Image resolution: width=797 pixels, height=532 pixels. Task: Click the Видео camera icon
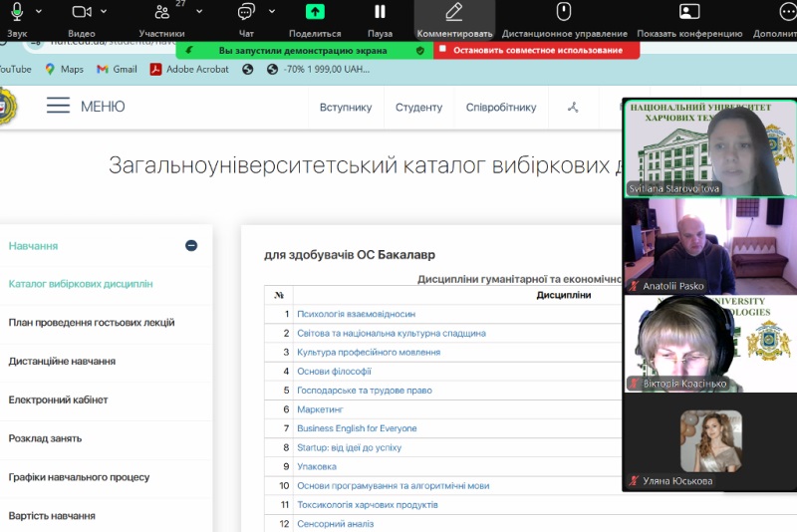(82, 12)
